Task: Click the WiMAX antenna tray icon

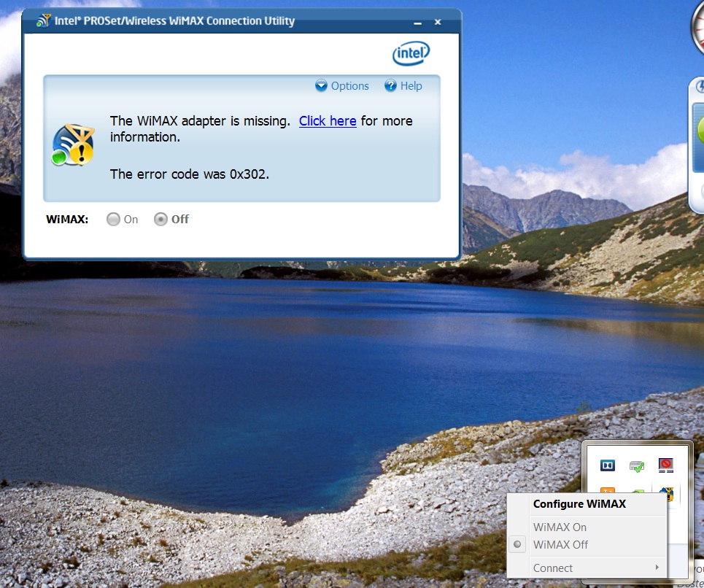Action: pyautogui.click(x=668, y=493)
